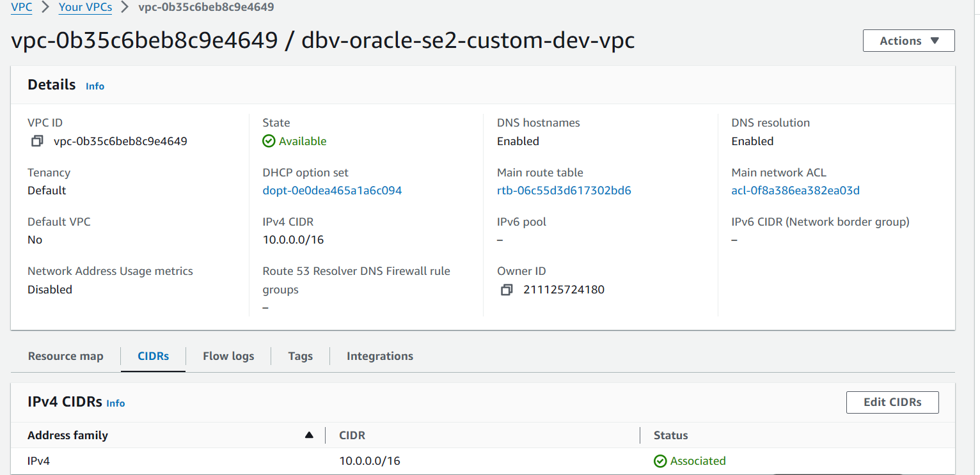
Task: Switch to the Tags tab
Action: (x=300, y=356)
